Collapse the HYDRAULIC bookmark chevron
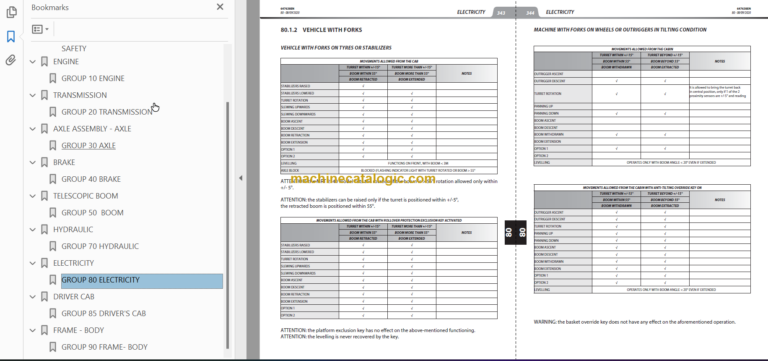Viewport: 768px width, 361px height. click(33, 229)
